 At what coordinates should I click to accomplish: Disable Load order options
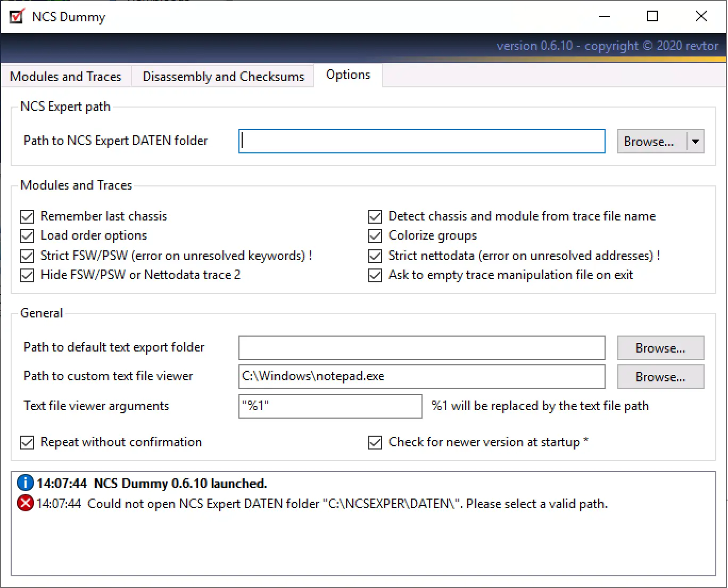[27, 236]
